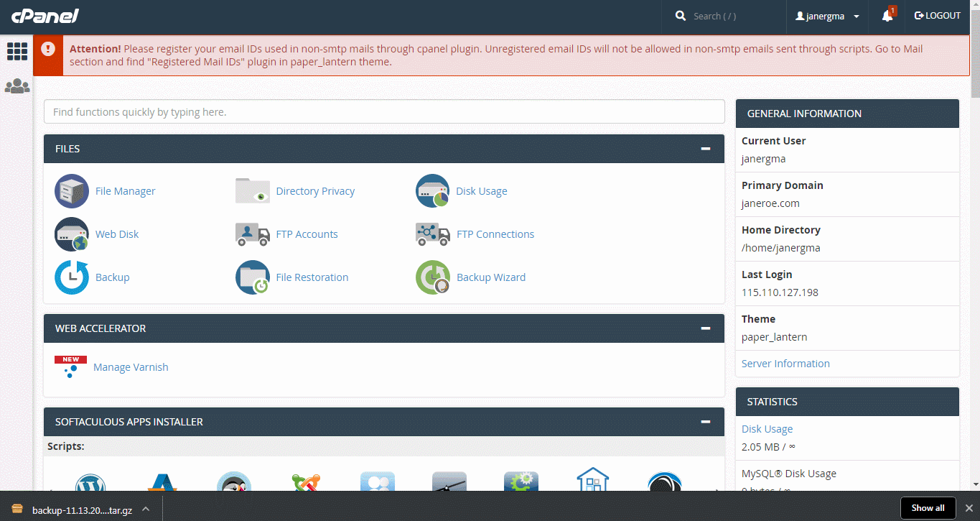Select the green gear script icon

521,483
